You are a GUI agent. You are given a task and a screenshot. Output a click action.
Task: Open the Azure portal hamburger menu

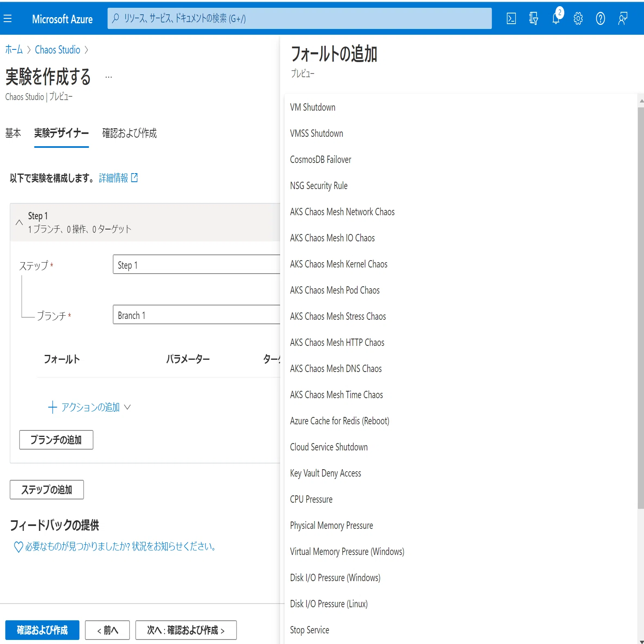tap(8, 18)
